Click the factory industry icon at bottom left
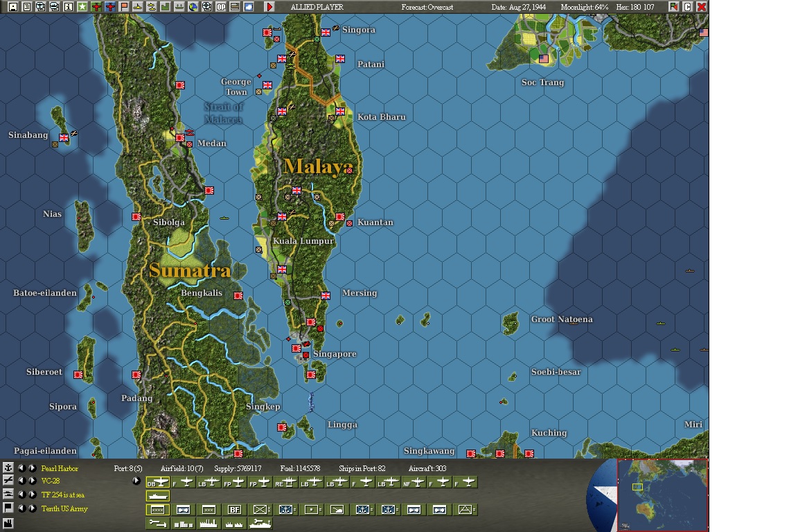This screenshot has height=532, width=798. [8, 524]
